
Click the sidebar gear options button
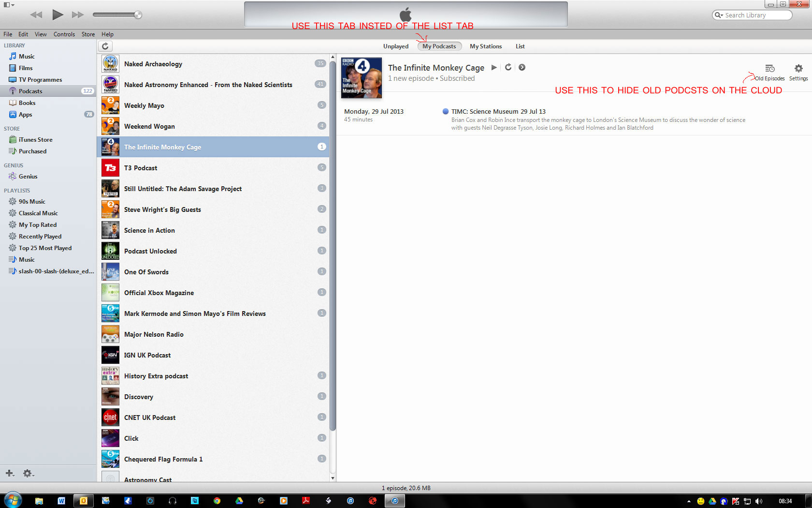click(29, 473)
